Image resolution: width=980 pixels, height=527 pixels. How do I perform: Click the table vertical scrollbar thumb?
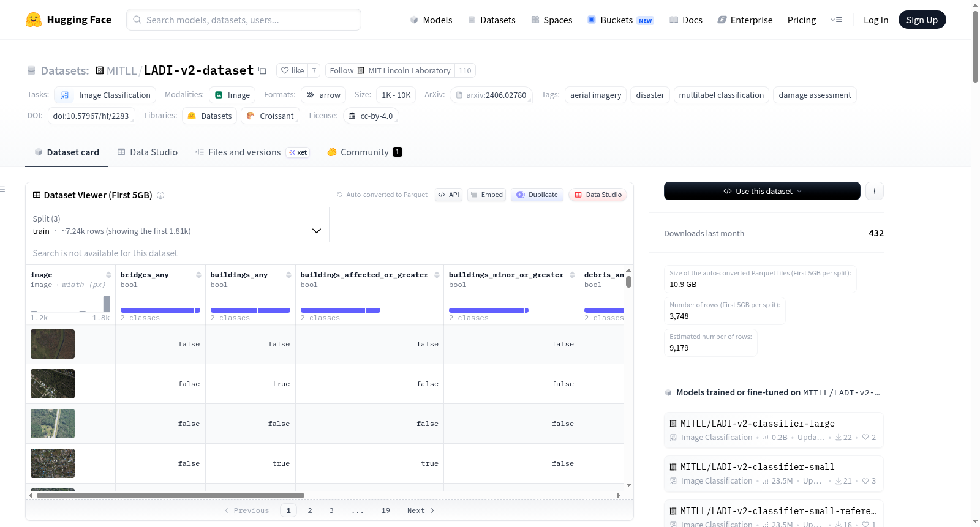point(628,282)
